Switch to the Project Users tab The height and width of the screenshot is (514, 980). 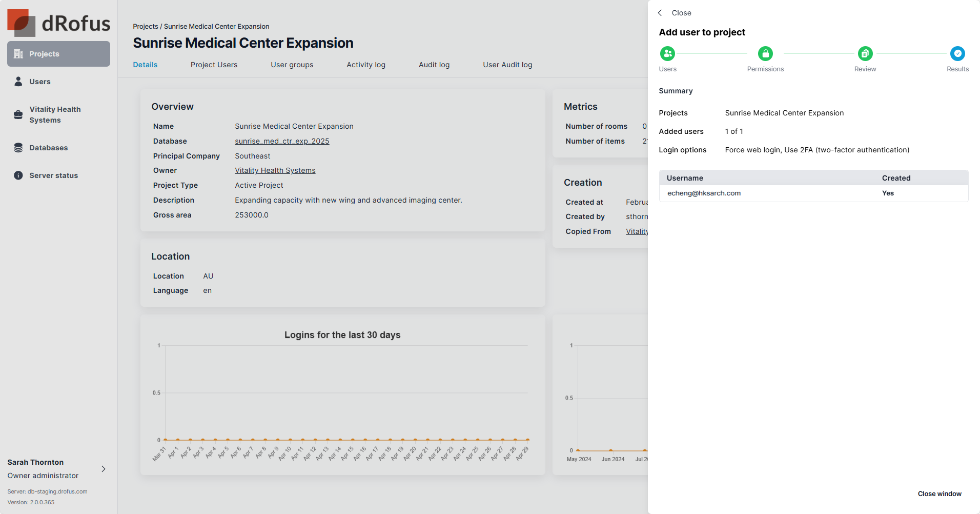pos(214,65)
